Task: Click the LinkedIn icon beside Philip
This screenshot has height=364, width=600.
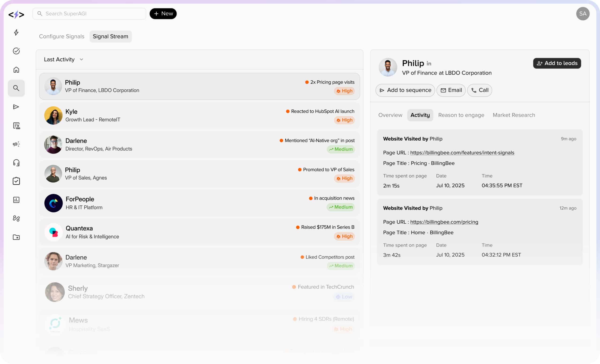Action: tap(429, 64)
